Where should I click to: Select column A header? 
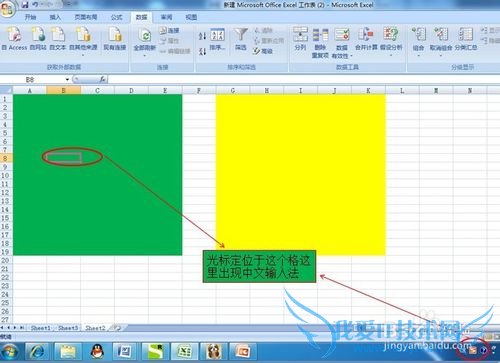coord(30,90)
